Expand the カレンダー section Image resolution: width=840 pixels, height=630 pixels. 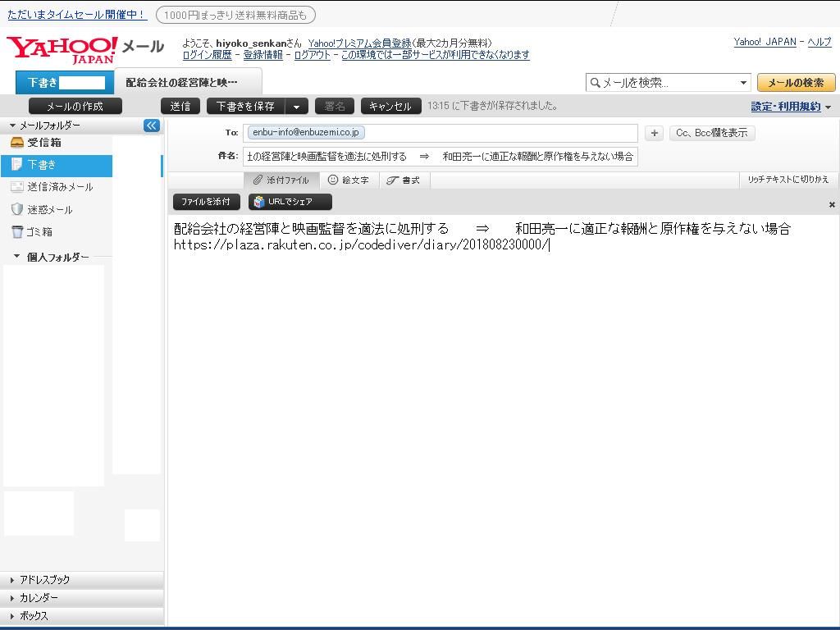click(39, 598)
